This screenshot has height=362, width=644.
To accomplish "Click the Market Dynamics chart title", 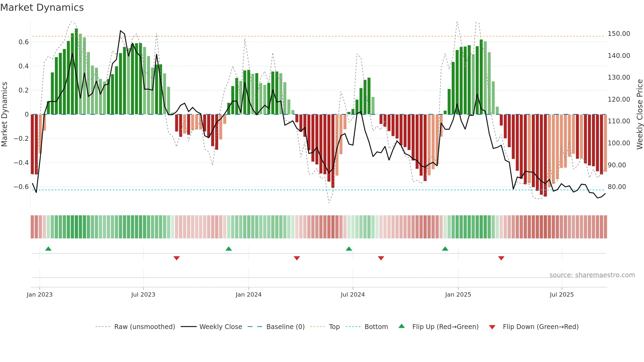I will click(42, 8).
